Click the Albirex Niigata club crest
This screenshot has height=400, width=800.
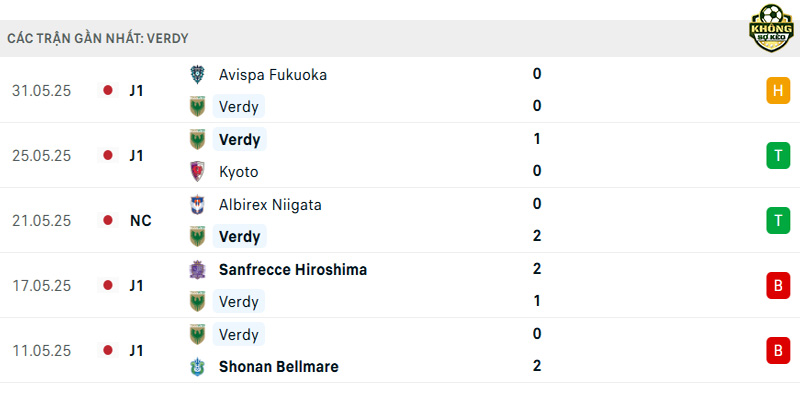click(x=197, y=205)
